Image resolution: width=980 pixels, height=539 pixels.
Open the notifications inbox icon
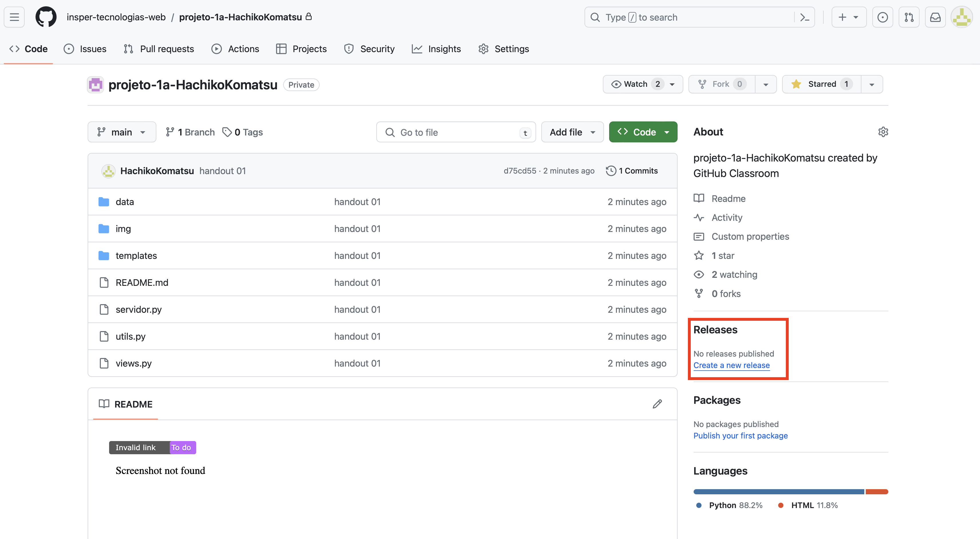[935, 17]
